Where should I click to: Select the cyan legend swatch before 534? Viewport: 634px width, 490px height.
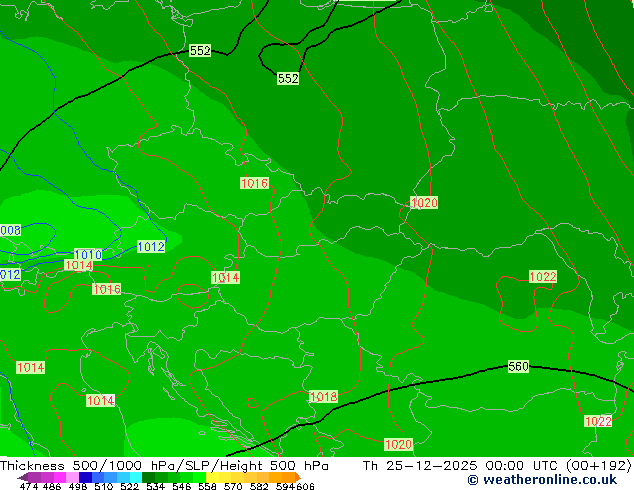pyautogui.click(x=135, y=477)
